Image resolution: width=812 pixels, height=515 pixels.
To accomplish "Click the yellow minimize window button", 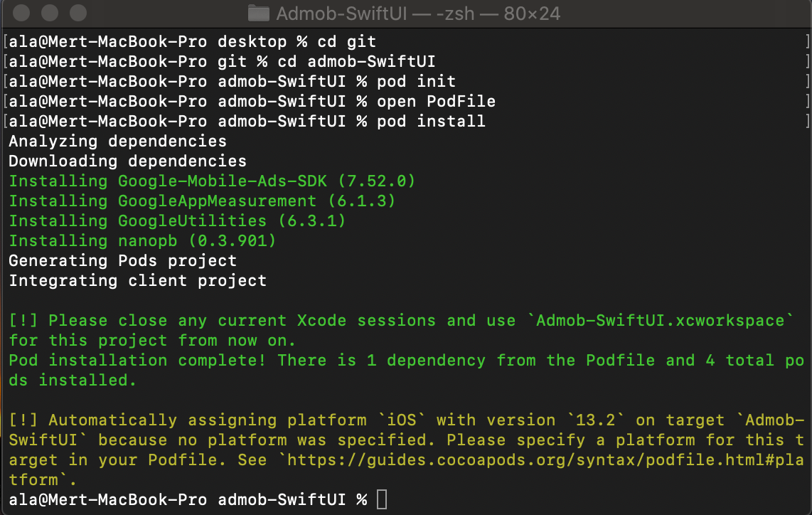I will tap(50, 12).
